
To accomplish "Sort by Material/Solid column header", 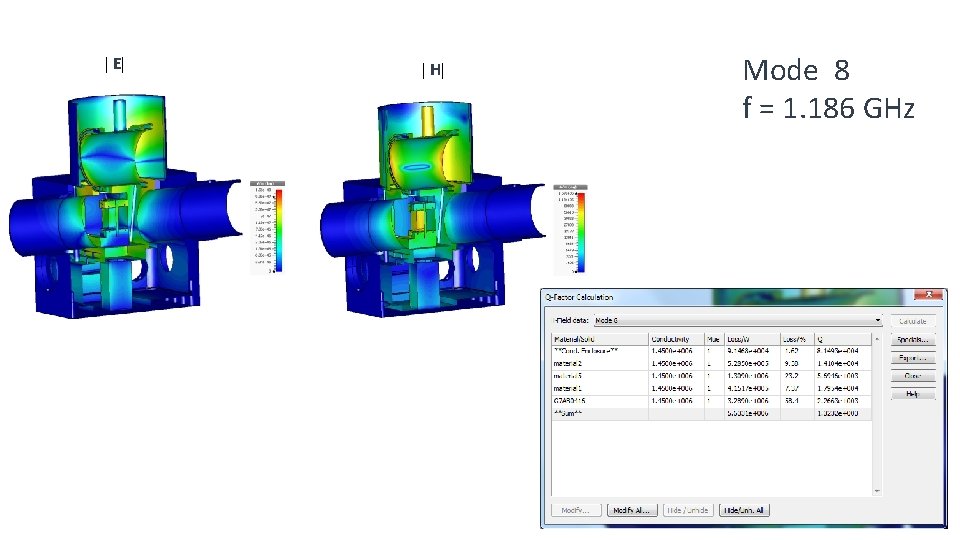I will click(599, 339).
